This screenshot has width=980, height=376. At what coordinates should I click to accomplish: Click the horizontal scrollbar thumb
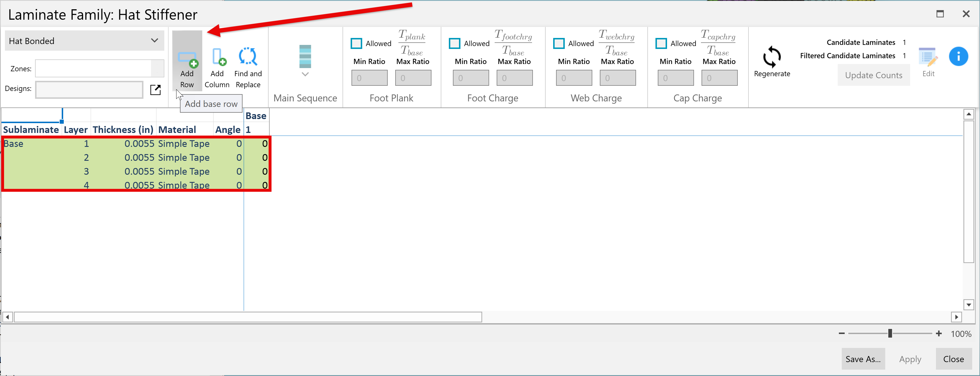point(248,317)
